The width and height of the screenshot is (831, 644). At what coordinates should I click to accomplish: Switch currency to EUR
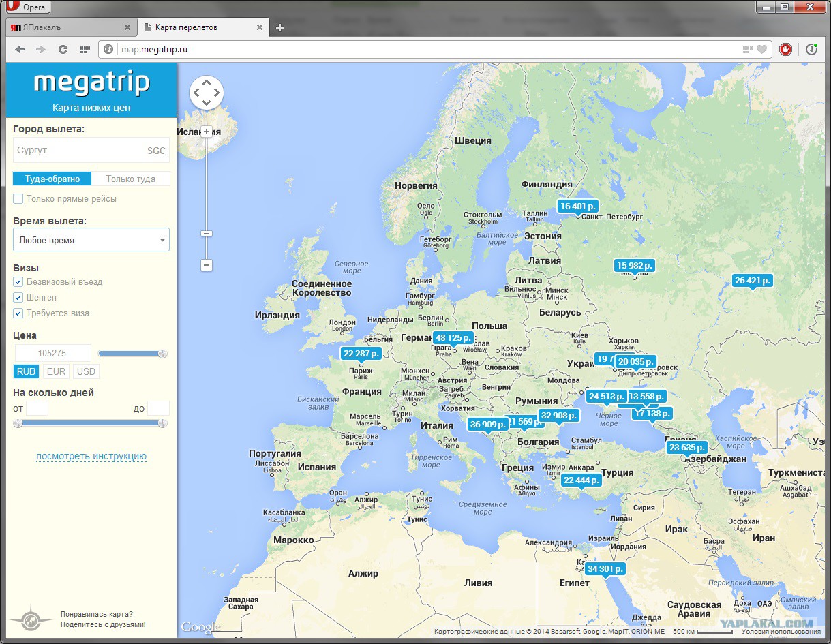(57, 371)
